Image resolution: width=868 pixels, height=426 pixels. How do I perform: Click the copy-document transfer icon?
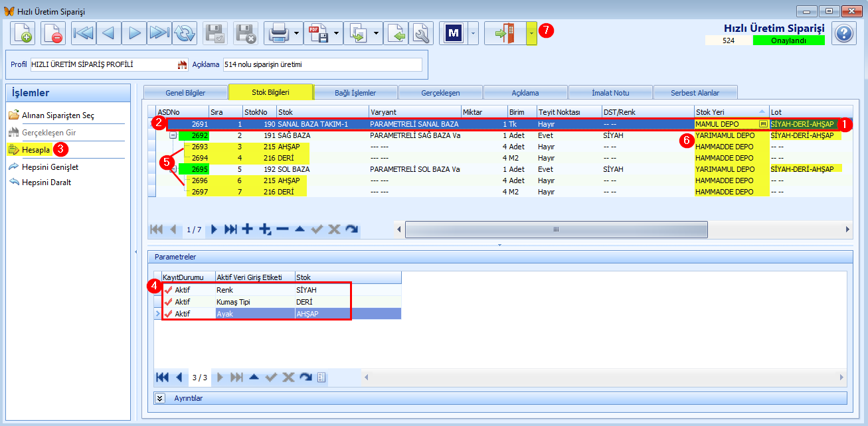coord(358,33)
